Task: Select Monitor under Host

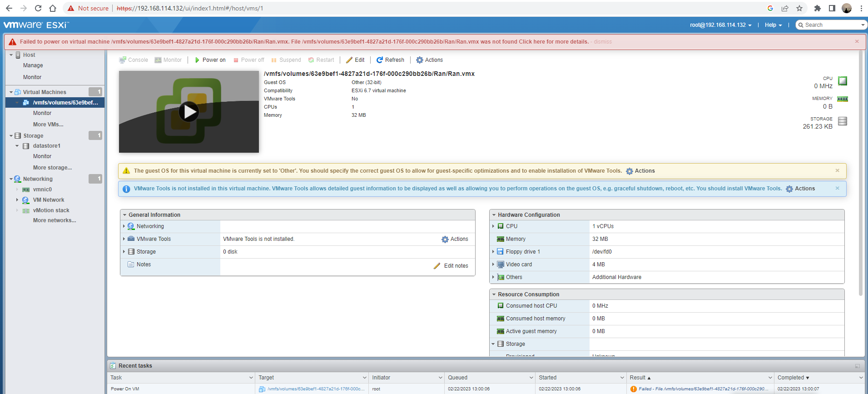Action: 32,77
